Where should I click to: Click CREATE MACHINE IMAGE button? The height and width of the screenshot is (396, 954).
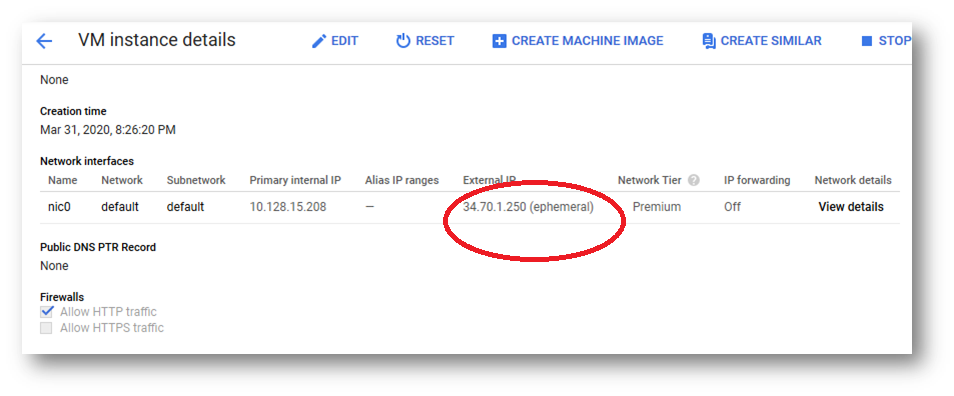577,41
